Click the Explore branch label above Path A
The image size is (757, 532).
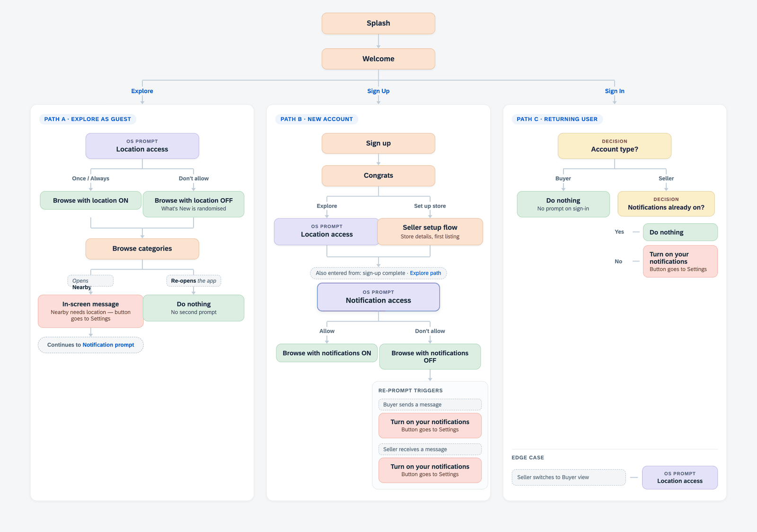coord(142,91)
